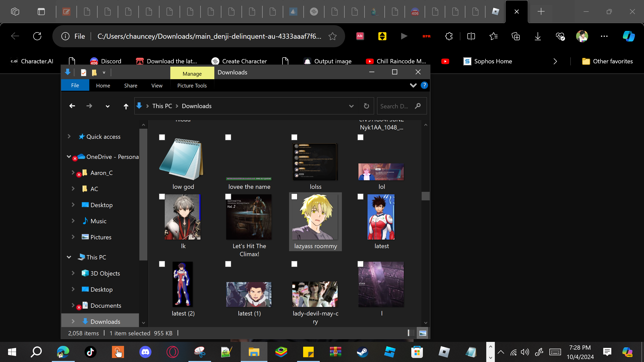Open Edge Split screen
Image resolution: width=644 pixels, height=362 pixels.
(471, 36)
